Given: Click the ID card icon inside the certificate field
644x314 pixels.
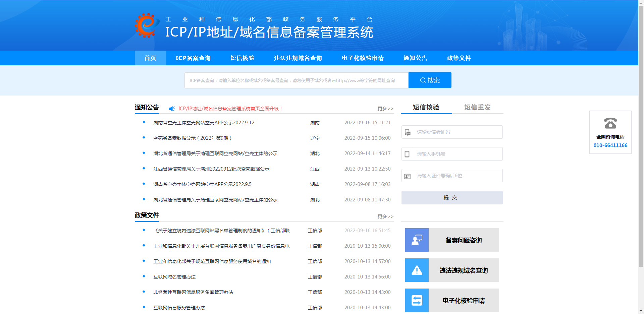Looking at the screenshot, I should (408, 176).
